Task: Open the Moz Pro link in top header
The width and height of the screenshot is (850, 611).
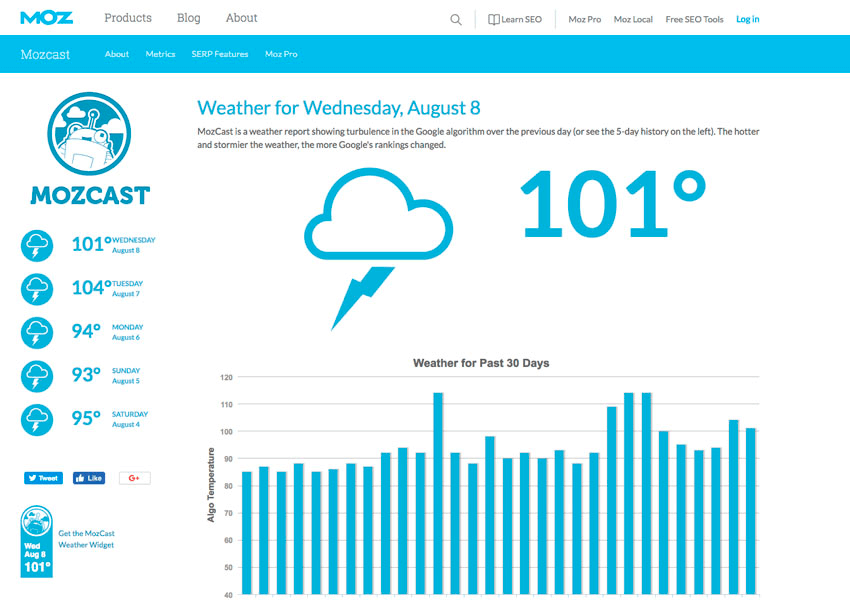Action: point(585,20)
